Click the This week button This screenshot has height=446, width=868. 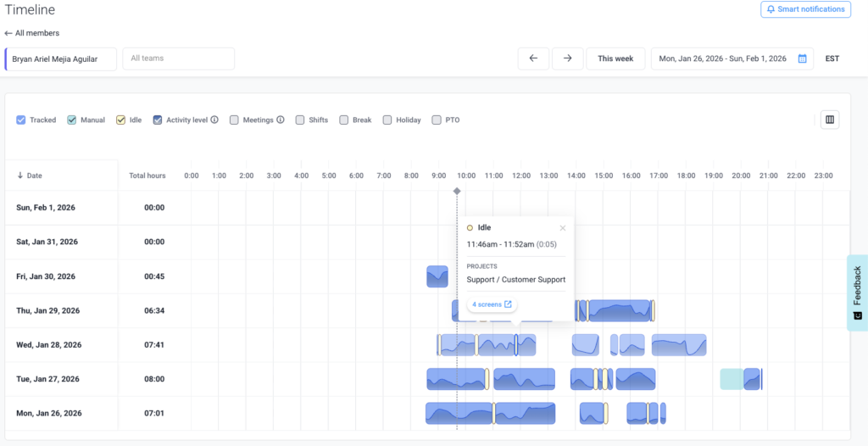point(615,59)
